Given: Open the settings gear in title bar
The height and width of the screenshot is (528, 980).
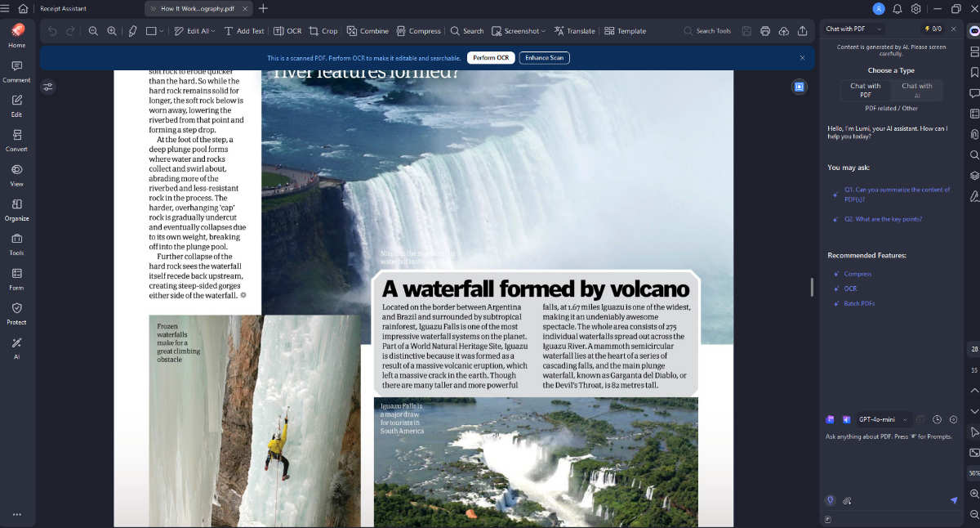Looking at the screenshot, I should (x=916, y=8).
